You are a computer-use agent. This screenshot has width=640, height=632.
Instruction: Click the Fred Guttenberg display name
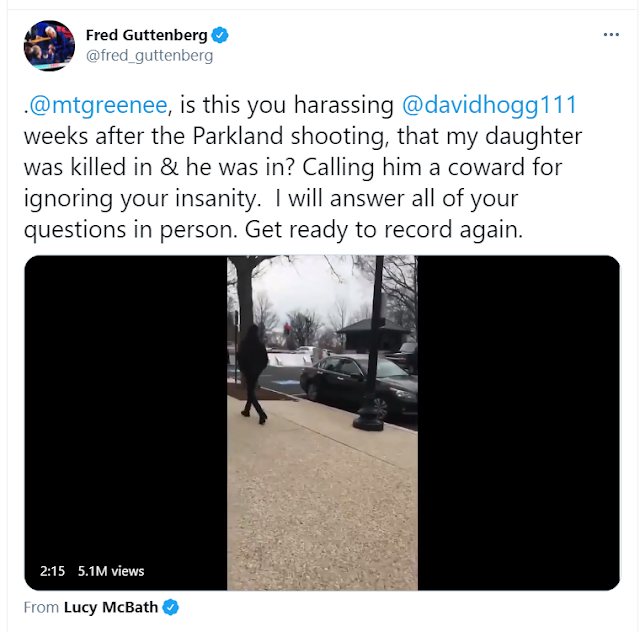pos(147,36)
